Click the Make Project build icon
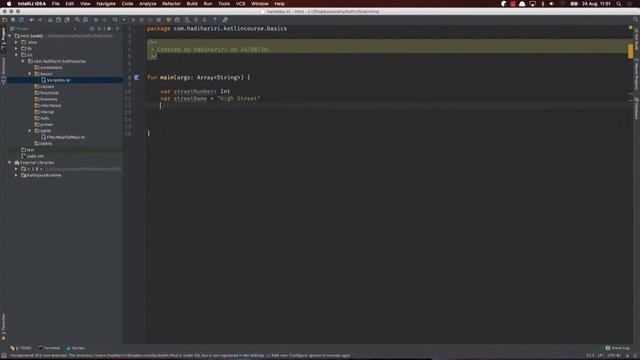Image resolution: width=640 pixels, height=360 pixels. point(115,20)
